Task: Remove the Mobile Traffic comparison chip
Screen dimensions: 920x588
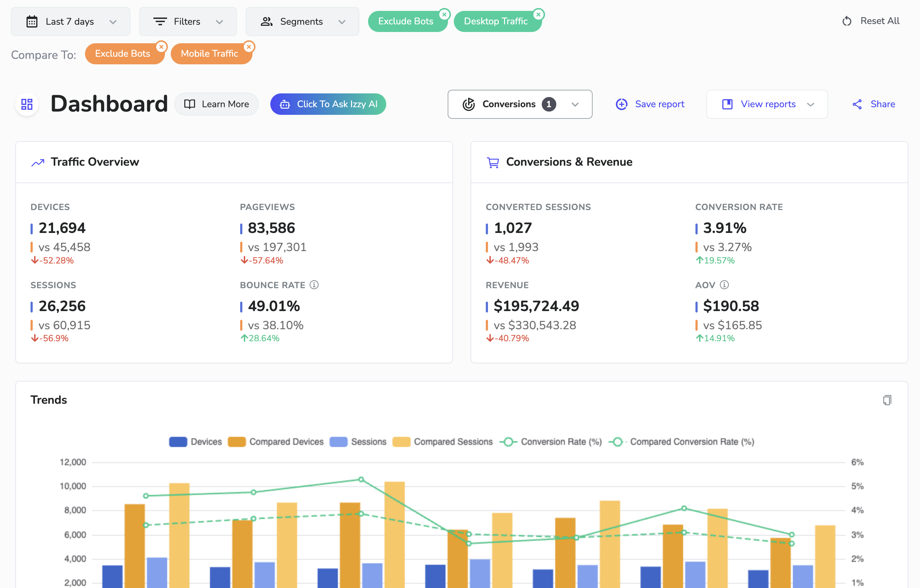Action: [250, 47]
